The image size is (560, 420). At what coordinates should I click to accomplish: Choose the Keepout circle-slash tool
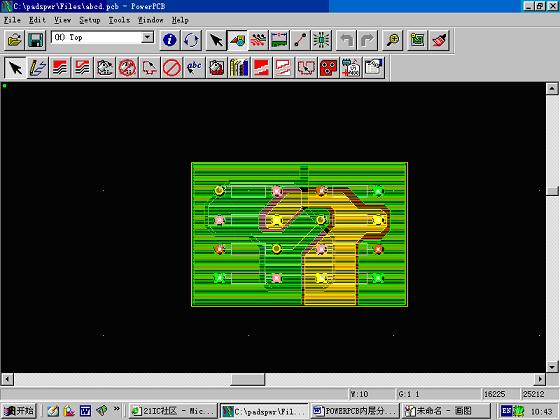(x=171, y=68)
